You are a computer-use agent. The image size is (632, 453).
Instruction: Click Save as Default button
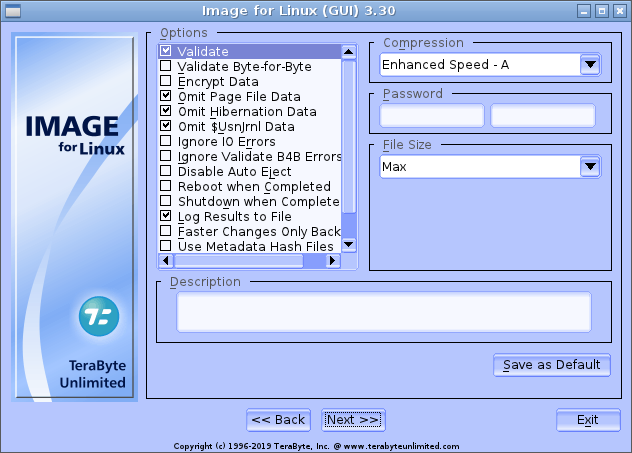pyautogui.click(x=552, y=365)
